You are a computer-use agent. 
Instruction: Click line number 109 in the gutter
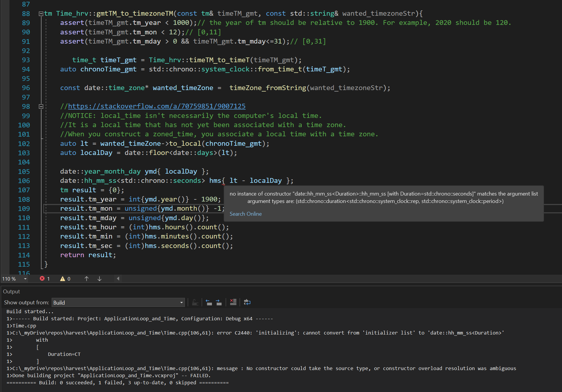[x=24, y=209]
